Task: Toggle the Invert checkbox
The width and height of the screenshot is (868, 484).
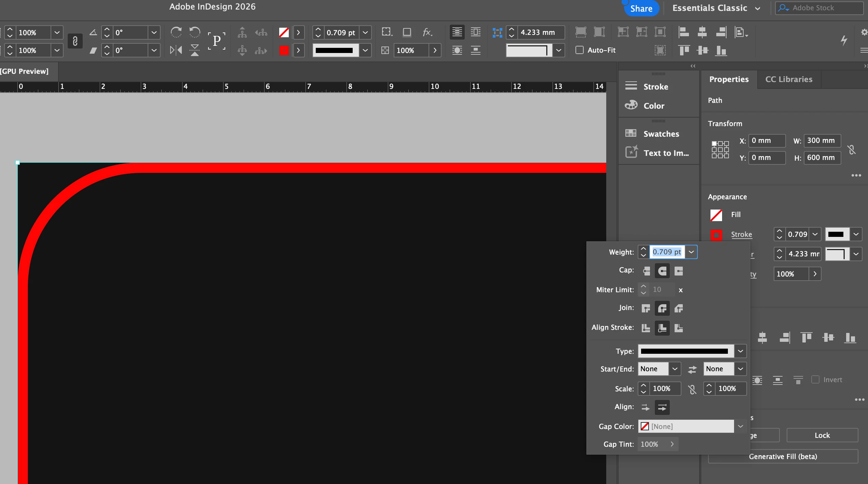Action: (x=815, y=379)
